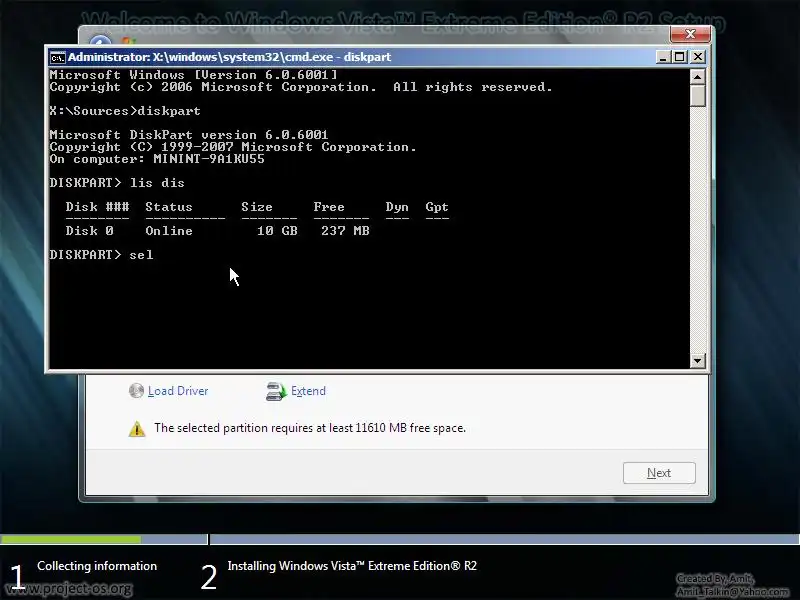Click 'Microsoft DiskPart version 6.0.6001' line
Viewport: 800px width, 600px height.
coord(189,135)
